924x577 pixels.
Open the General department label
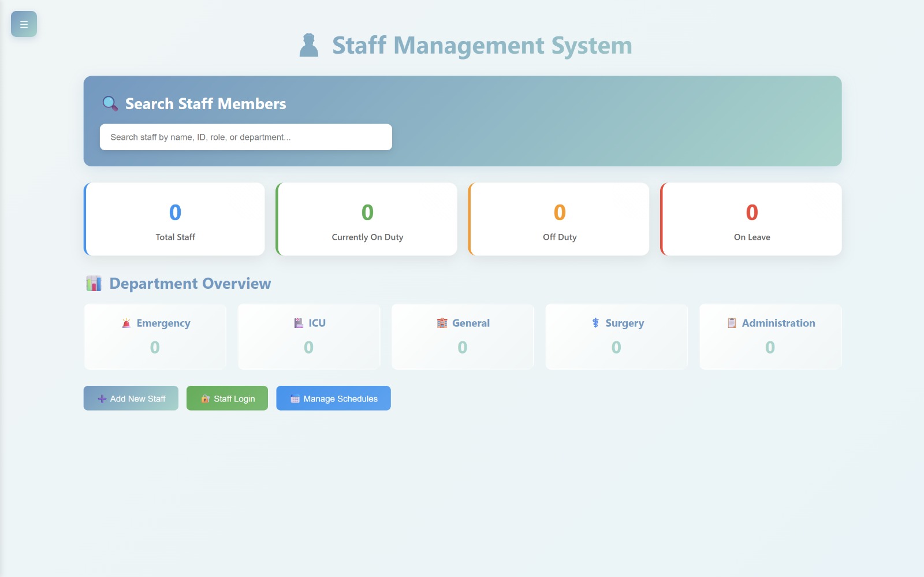coord(471,323)
